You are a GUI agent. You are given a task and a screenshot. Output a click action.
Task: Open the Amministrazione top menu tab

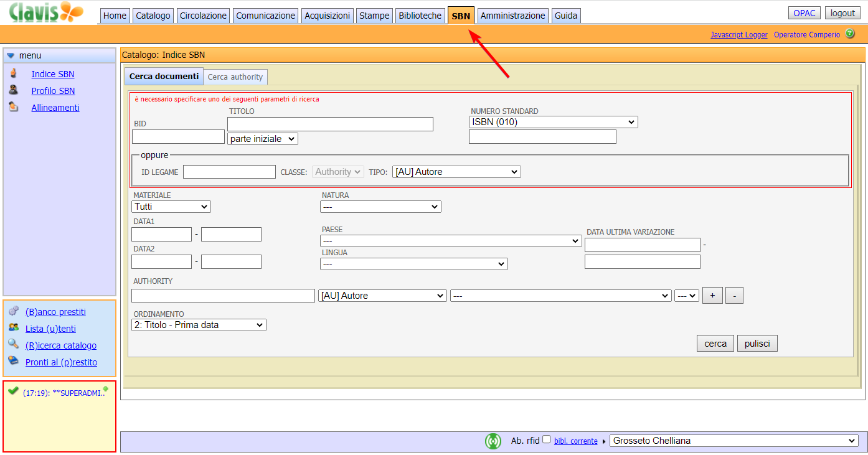[x=514, y=16]
